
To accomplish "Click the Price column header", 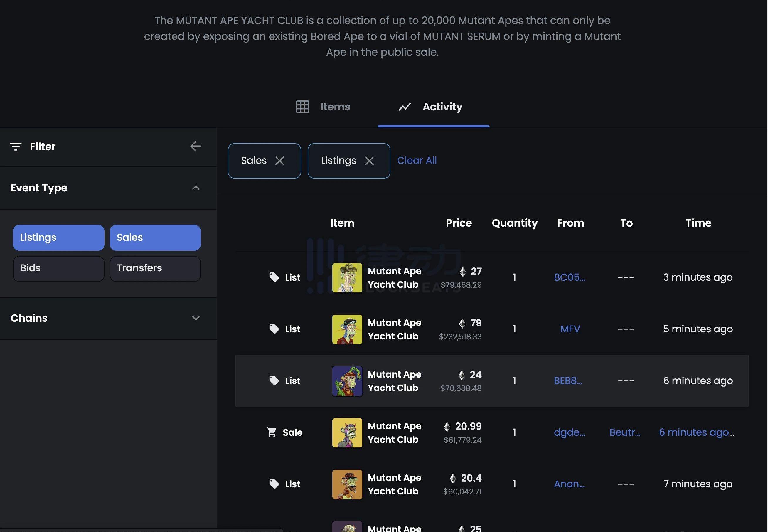I will click(x=459, y=223).
